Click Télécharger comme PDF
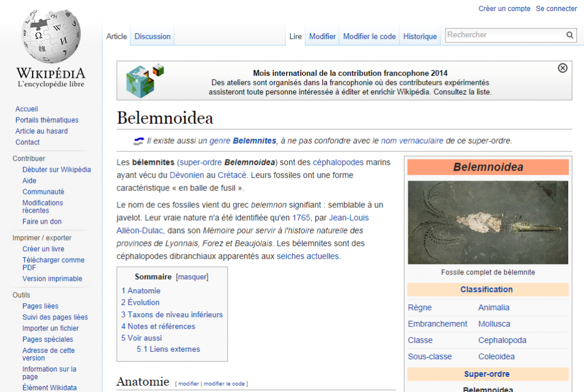Screen dimensions: 584x392 point(53,264)
